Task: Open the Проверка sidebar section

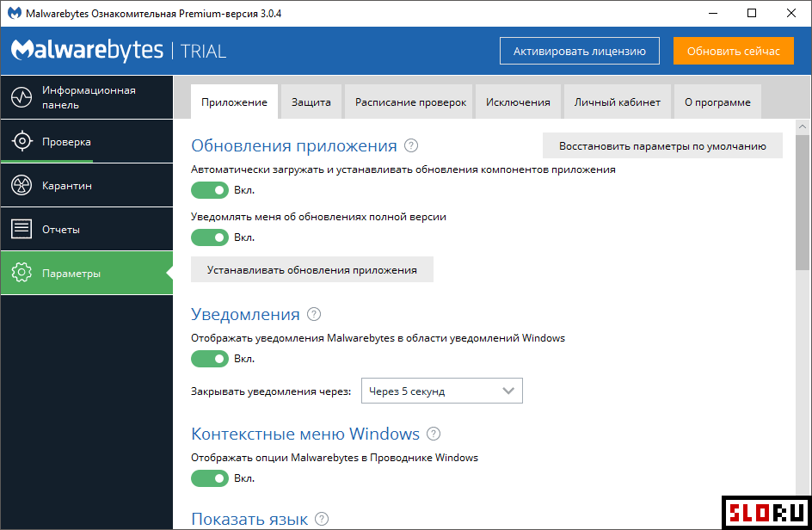Action: coord(87,141)
